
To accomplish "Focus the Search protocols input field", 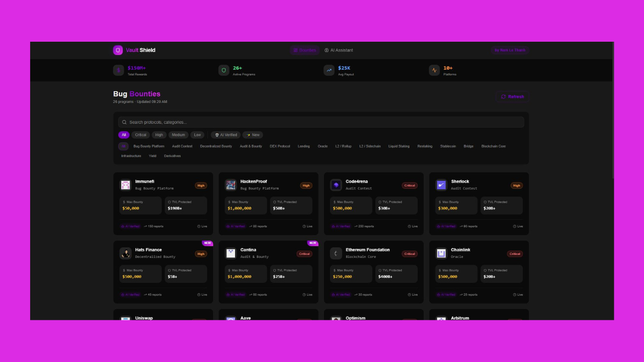I will (322, 122).
